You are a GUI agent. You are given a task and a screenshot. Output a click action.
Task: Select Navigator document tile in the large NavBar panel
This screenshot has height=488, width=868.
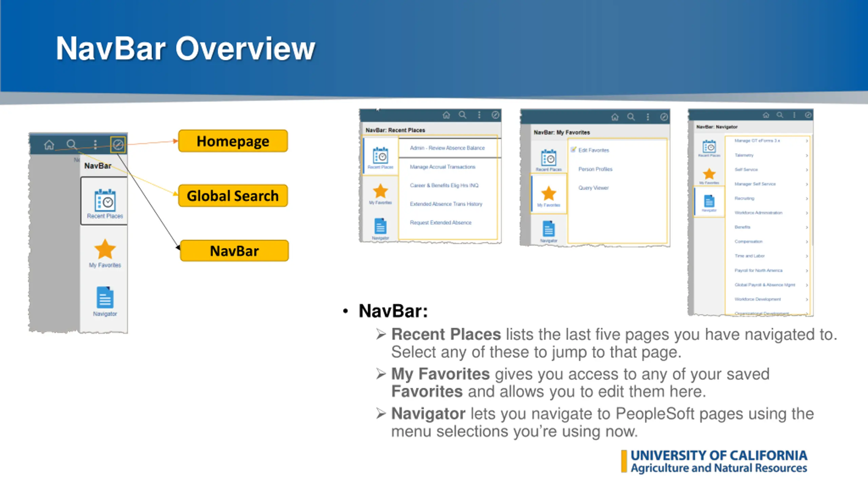(105, 302)
